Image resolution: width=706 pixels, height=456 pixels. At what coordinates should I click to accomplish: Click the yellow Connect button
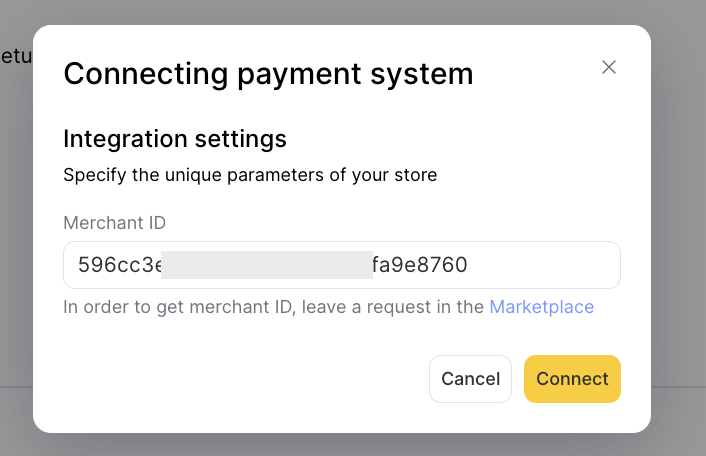[572, 379]
